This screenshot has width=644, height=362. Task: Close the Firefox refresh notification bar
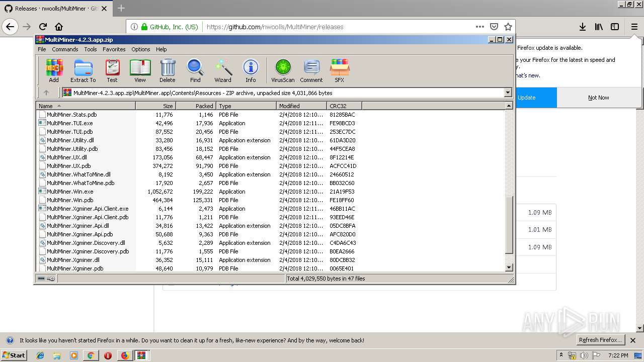tap(633, 340)
